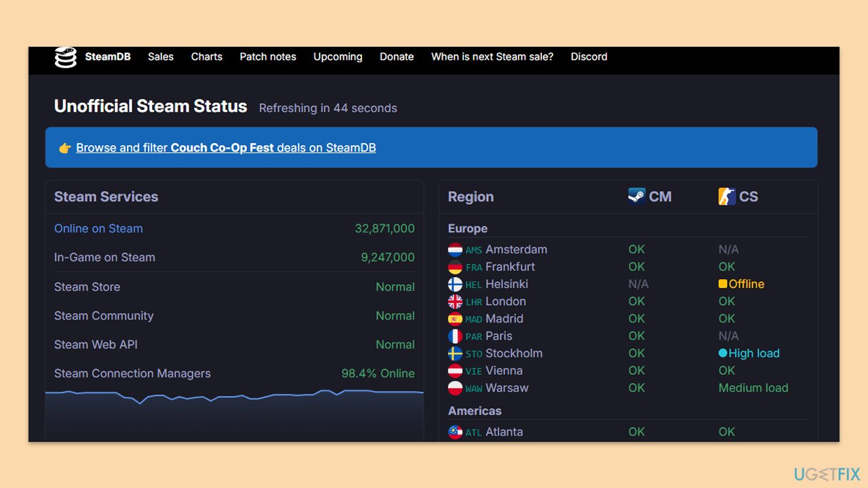Open the Donate page link

tap(397, 57)
